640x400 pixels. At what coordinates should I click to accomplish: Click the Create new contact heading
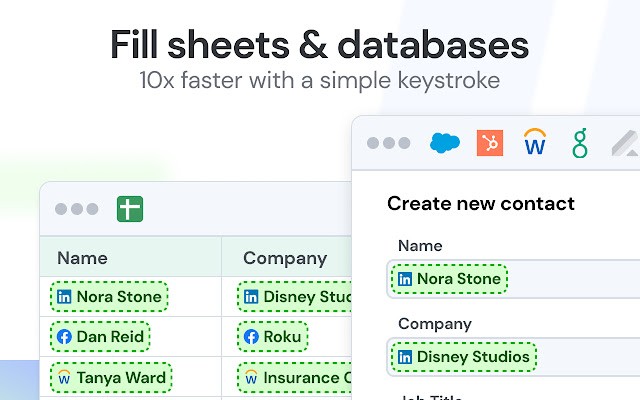coord(481,203)
